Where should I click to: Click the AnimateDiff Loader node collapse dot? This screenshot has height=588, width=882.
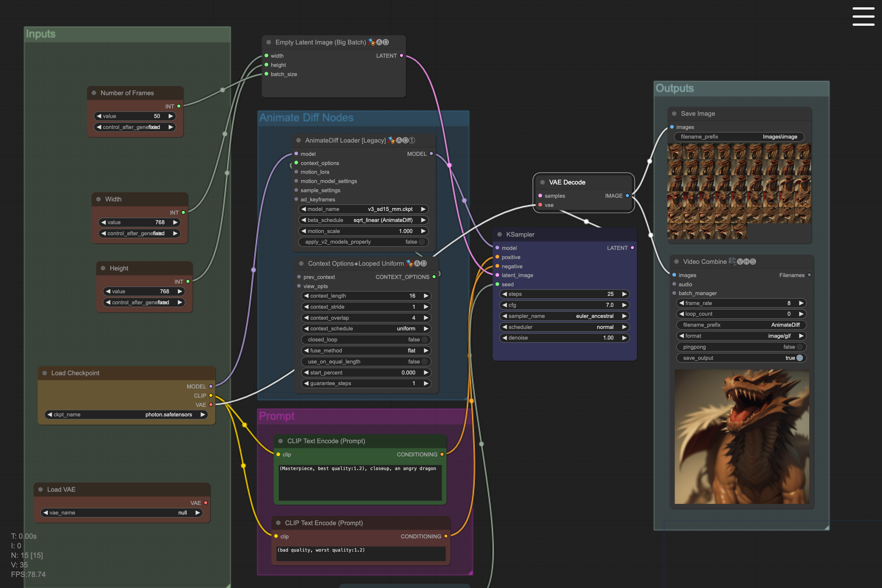(x=298, y=140)
